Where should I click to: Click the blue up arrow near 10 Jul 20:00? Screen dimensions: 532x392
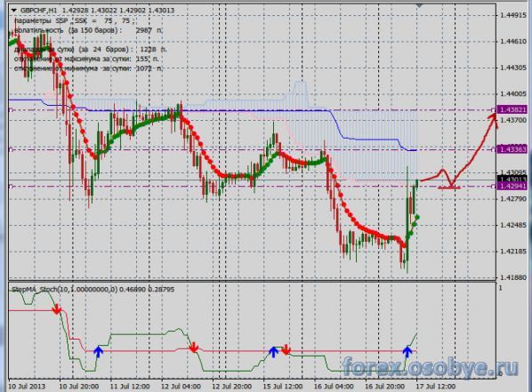pos(98,351)
